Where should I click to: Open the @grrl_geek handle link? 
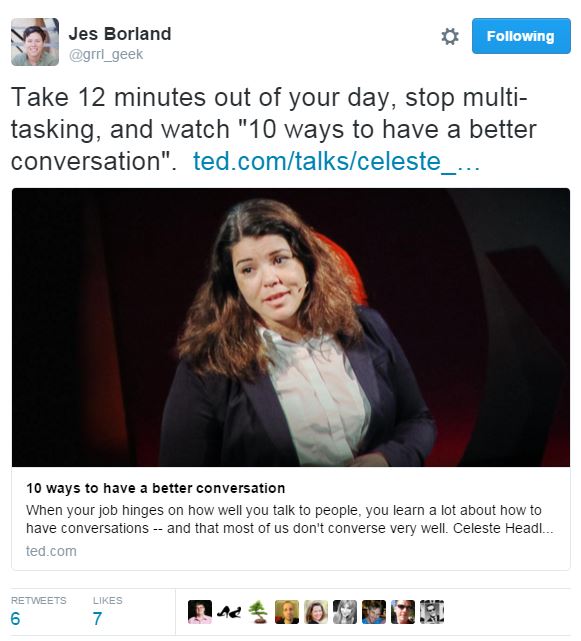106,54
